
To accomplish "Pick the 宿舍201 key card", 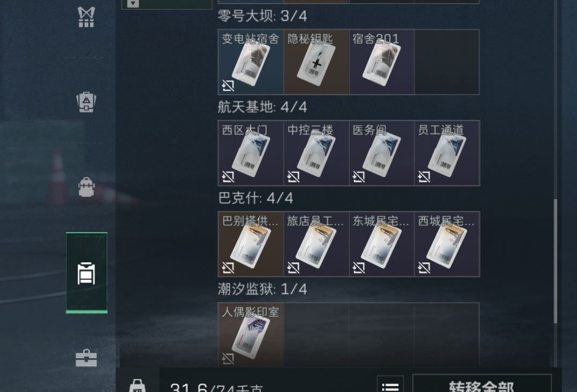I will point(382,62).
